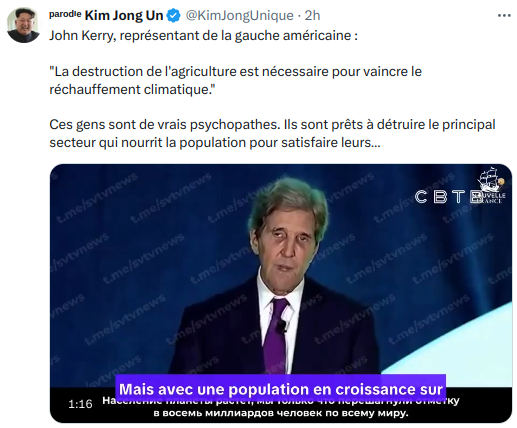This screenshot has height=428, width=517.
Task: Click the 'Ces gens sont de vrais psychopathes' paragraph
Action: [x=272, y=133]
